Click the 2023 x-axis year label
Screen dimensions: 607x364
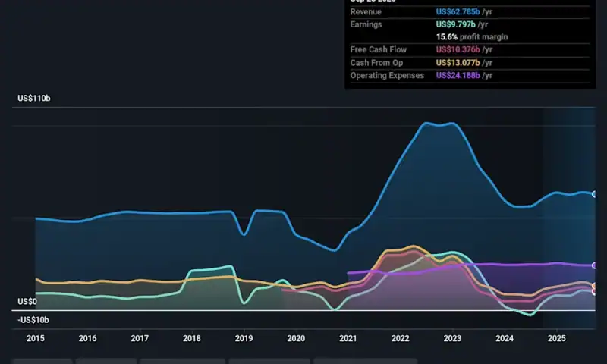(452, 338)
